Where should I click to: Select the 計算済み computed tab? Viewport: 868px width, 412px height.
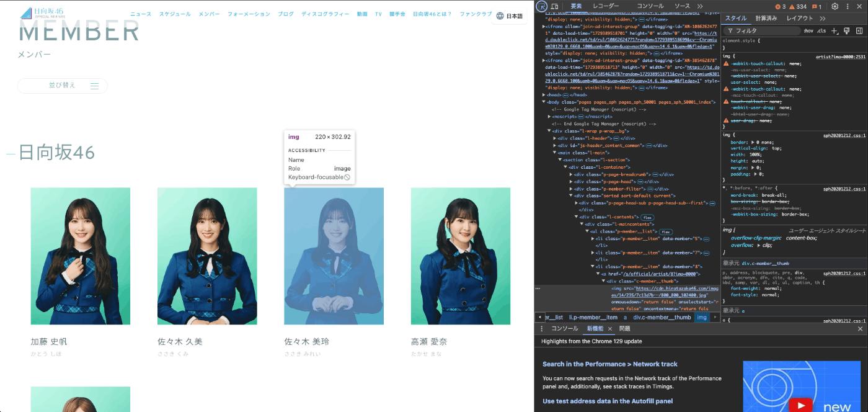[766, 19]
